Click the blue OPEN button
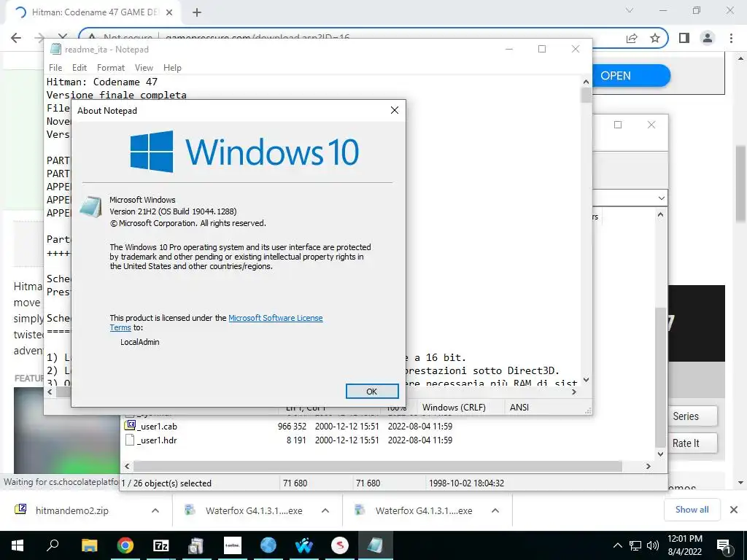The image size is (747, 560). [x=631, y=76]
